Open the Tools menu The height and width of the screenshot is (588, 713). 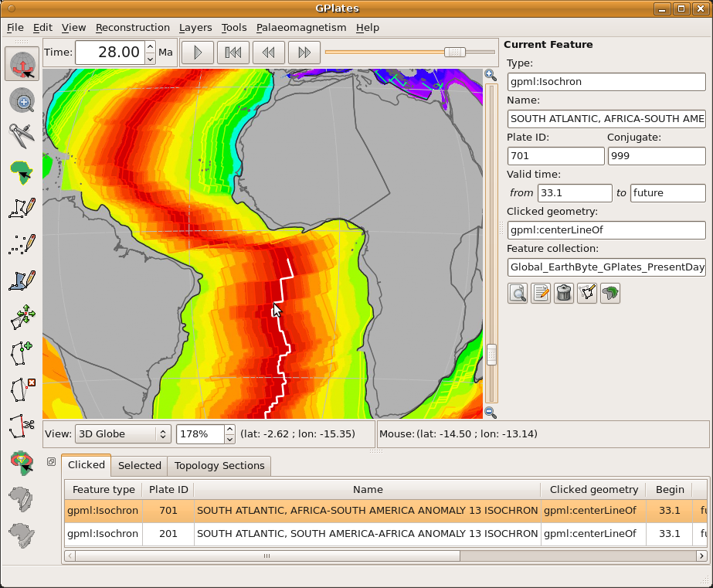coord(234,28)
